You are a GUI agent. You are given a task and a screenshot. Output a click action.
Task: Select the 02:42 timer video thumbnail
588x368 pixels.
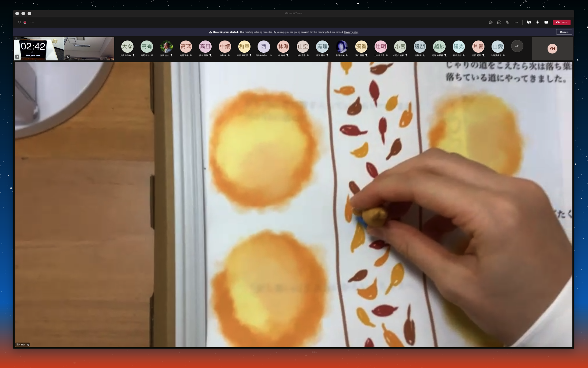39,48
